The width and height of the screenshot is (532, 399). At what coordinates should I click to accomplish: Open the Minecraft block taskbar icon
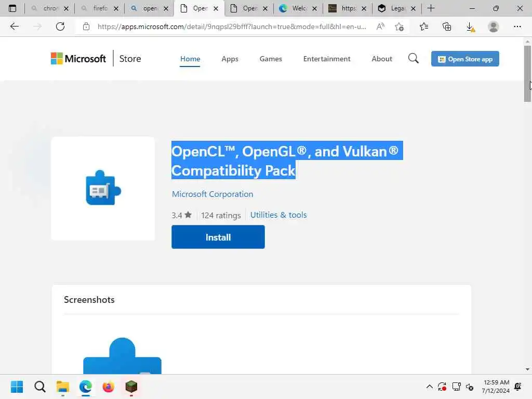pos(131,387)
